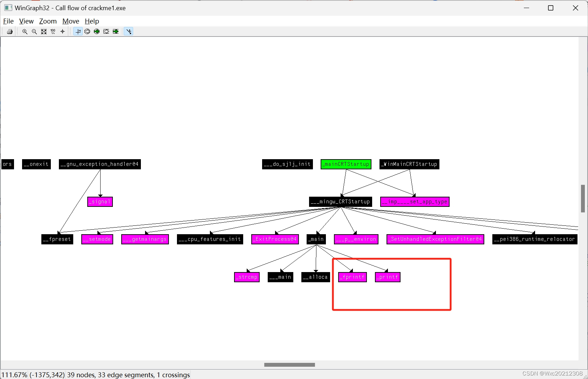Click the Zoom out magnifier icon
The image size is (588, 379).
tap(34, 32)
